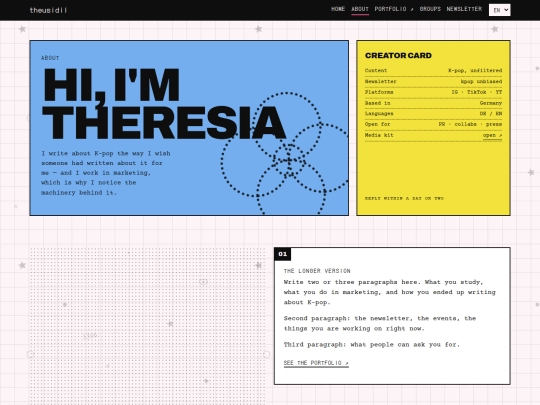540x405 pixels.
Task: Click the 'Second paragraph' text block
Action: [x=380, y=323]
